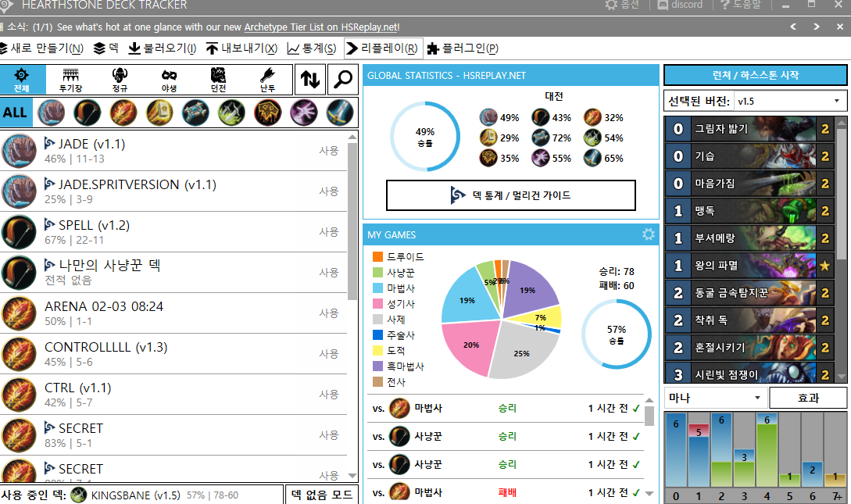Click deck list scrollbar up arrow
The height and width of the screenshot is (504, 851).
[x=352, y=137]
